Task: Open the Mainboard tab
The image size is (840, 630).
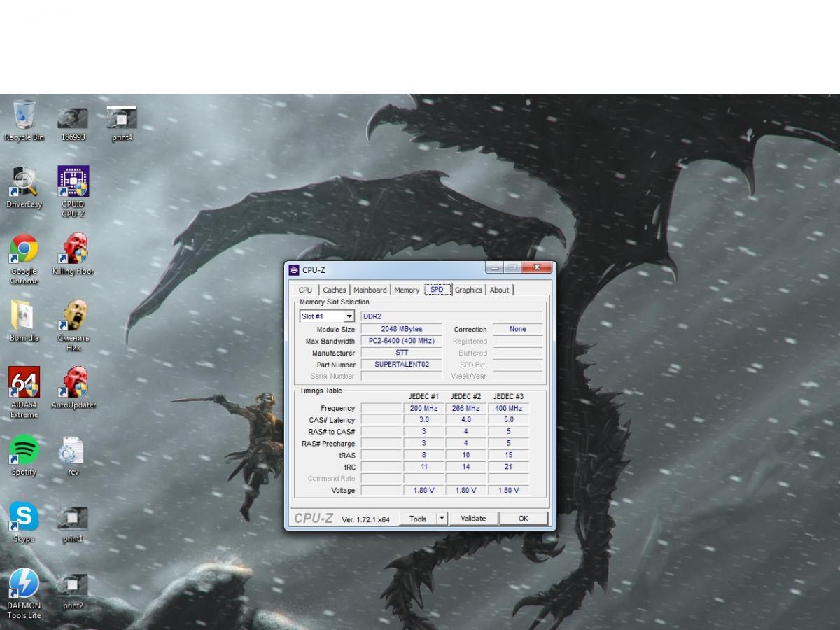Action: pyautogui.click(x=370, y=290)
